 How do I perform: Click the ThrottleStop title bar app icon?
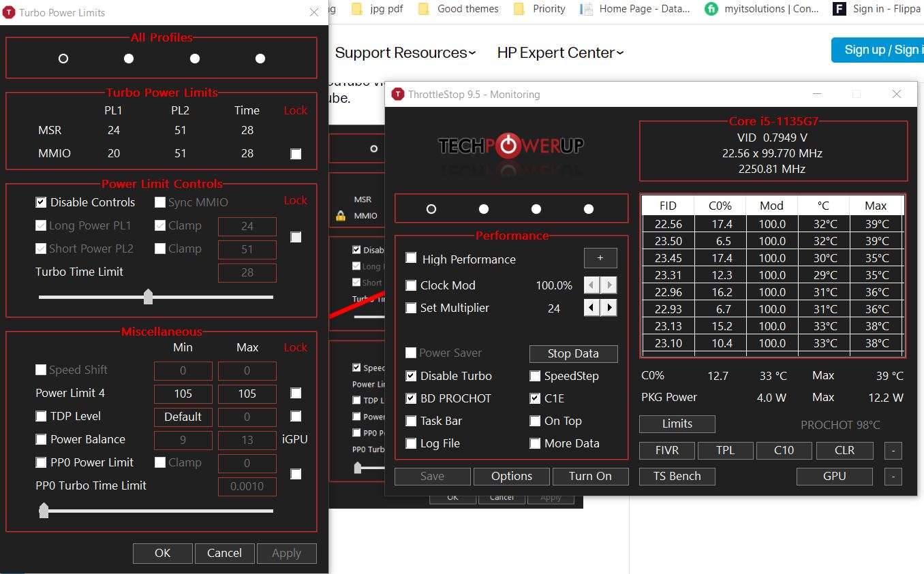coord(397,95)
